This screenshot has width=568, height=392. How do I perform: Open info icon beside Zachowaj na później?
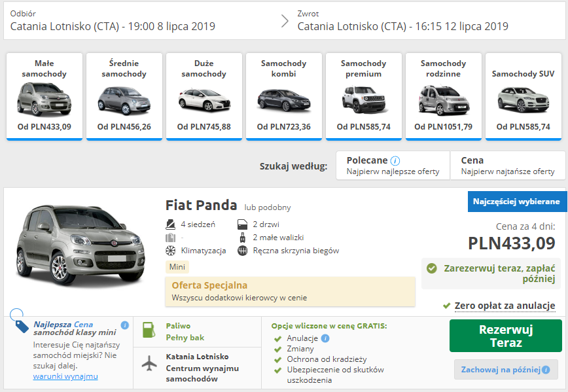point(546,370)
